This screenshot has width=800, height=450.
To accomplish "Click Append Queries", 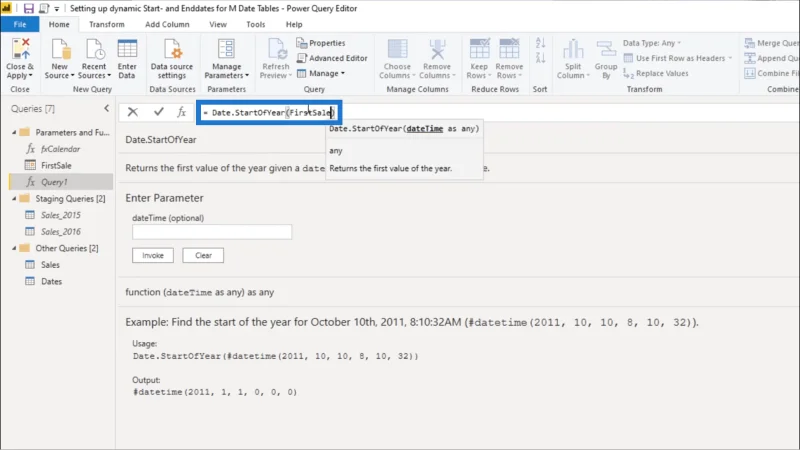I will [771, 58].
